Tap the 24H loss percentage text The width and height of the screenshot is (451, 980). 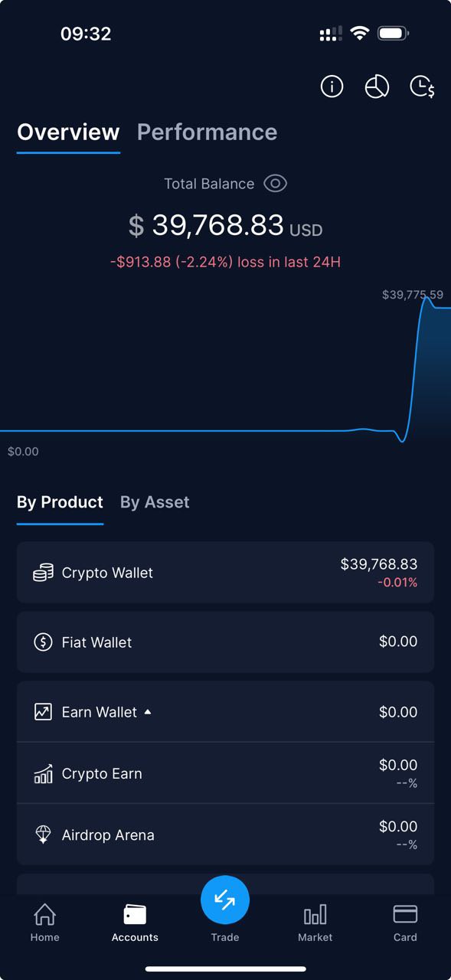204,262
